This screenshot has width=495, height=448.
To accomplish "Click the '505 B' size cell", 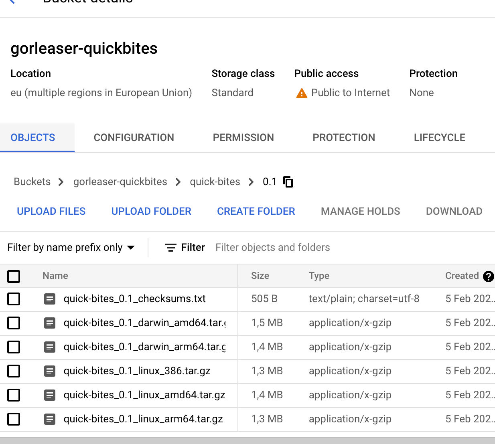I will (x=264, y=299).
